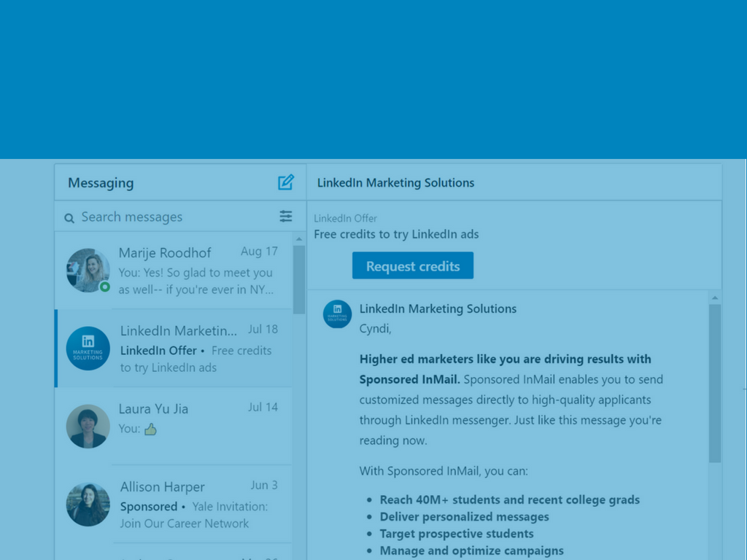Viewport: 747px width, 560px height.
Task: Click the conversation list scrollbar thumb
Action: [x=298, y=280]
